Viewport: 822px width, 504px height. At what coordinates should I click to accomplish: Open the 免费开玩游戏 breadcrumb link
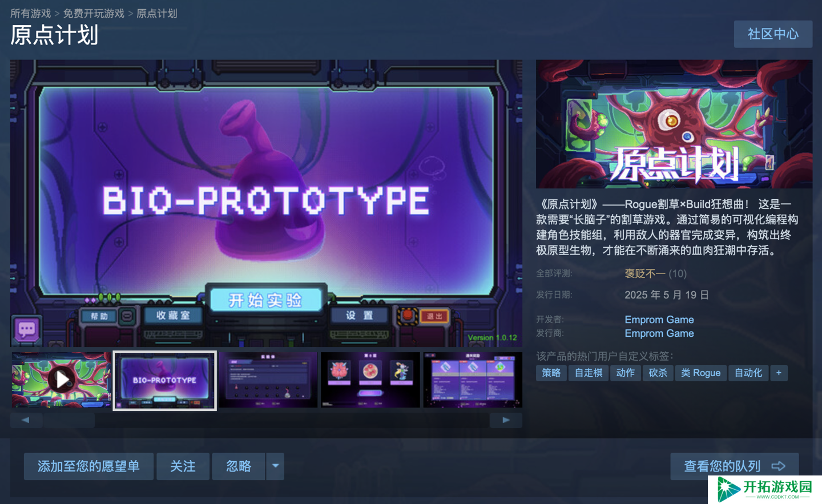coord(94,13)
